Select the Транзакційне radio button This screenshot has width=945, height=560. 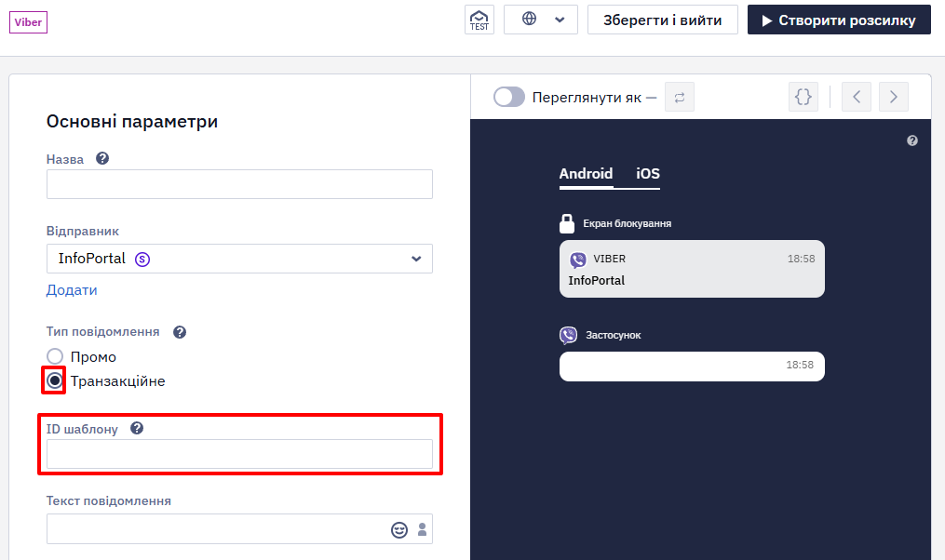point(55,380)
